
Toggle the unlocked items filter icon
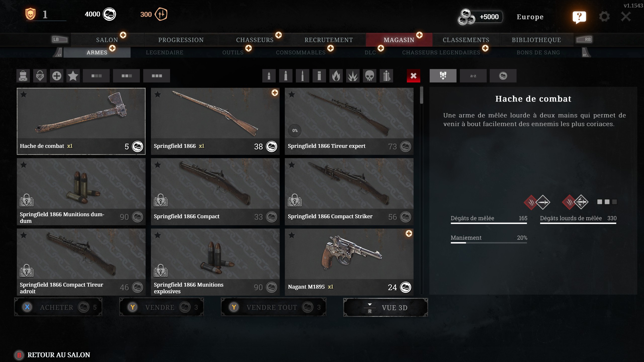pos(40,76)
